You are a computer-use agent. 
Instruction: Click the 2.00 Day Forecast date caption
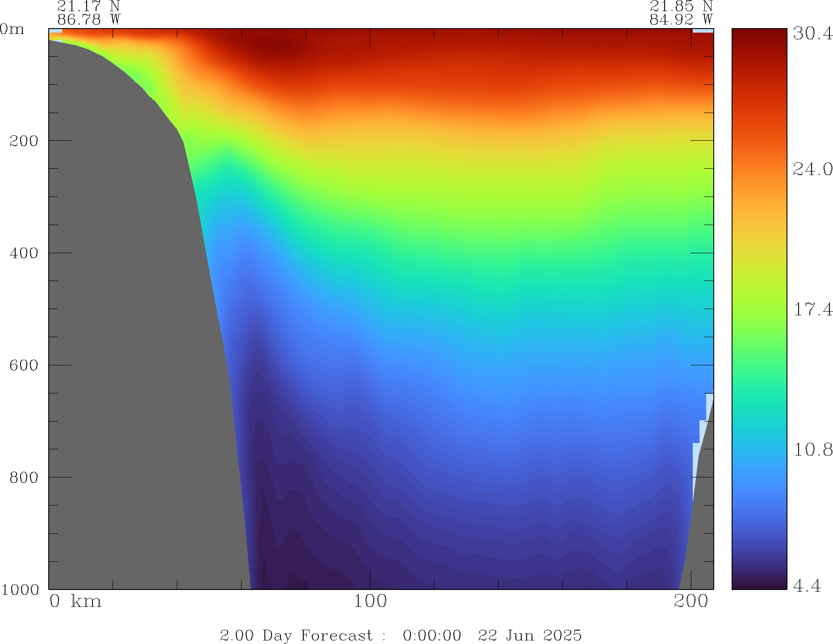[x=401, y=635]
